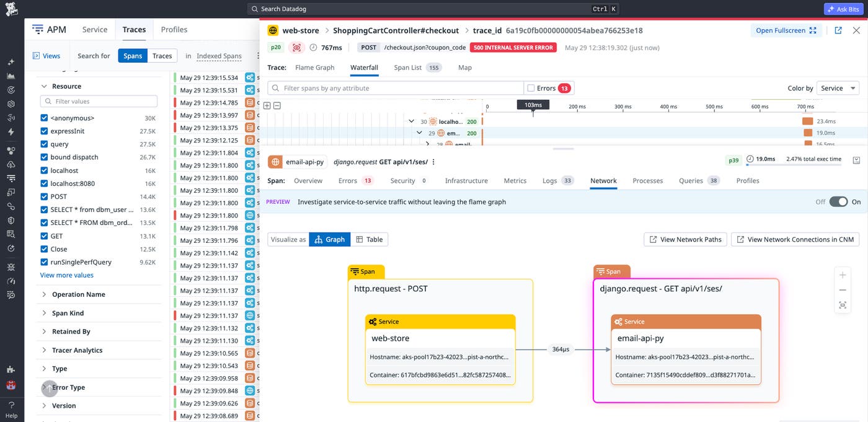Viewport: 868px width, 422px height.
Task: Open trace in new window icon
Action: 838,30
